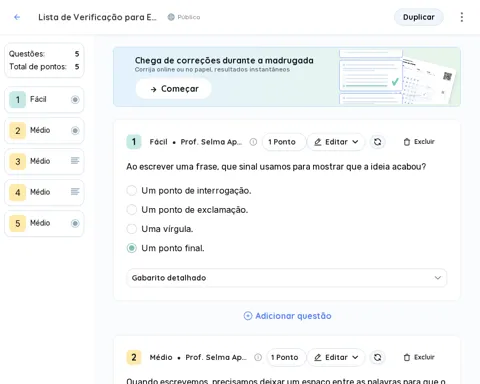Click the pencil icon in question 2 Editar
The height and width of the screenshot is (384, 480).
(318, 357)
